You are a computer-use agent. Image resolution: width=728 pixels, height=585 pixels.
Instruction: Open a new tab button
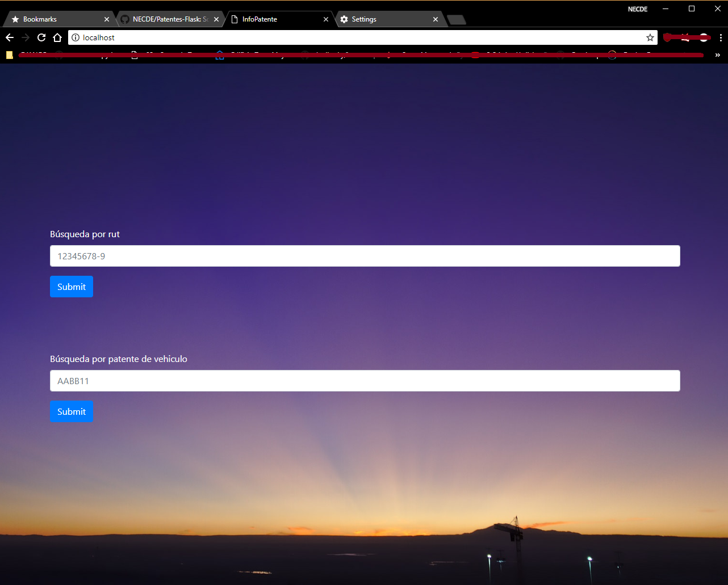click(457, 20)
